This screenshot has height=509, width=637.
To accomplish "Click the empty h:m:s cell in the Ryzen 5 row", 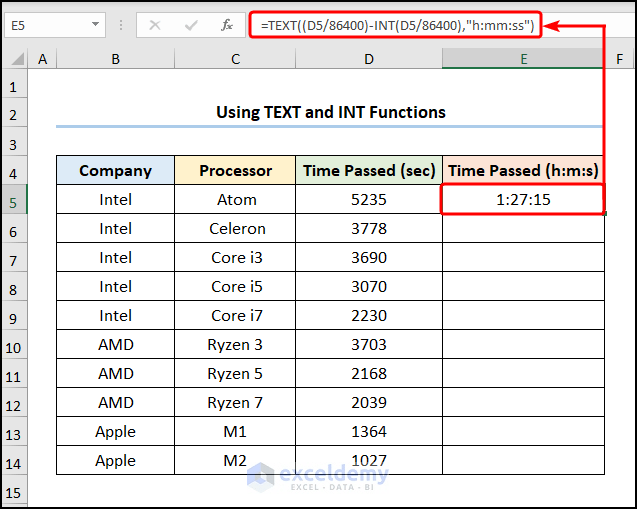I will 523,373.
